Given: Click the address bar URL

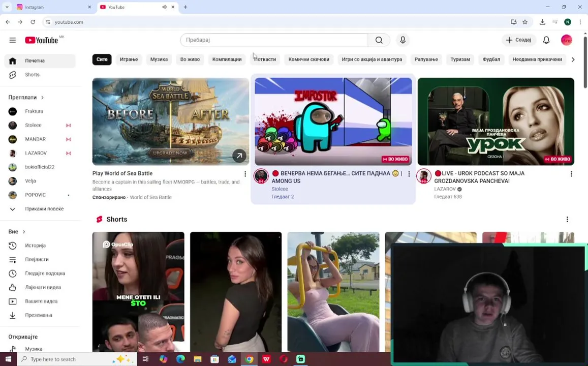Looking at the screenshot, I should click(x=69, y=22).
